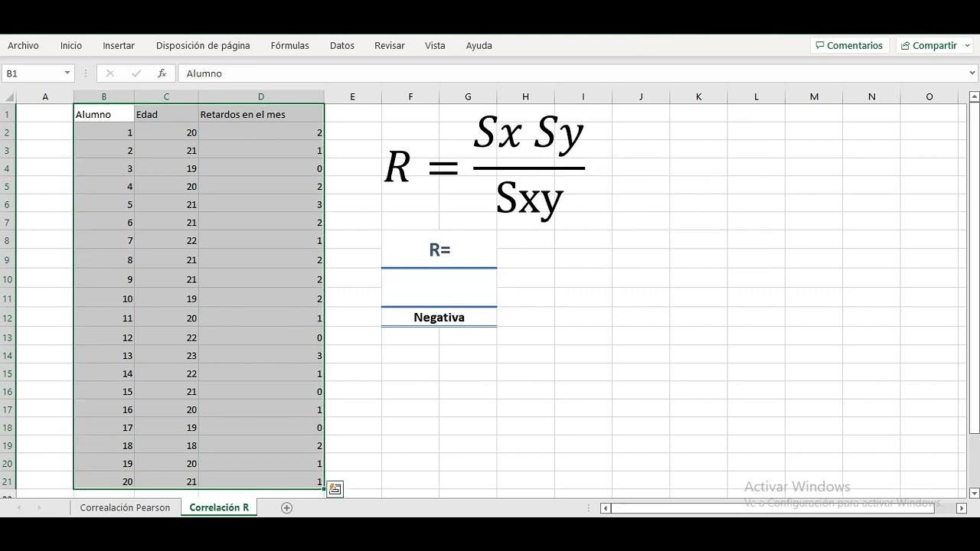Click the cancel formula X icon
Image resolution: width=980 pixels, height=551 pixels.
[x=109, y=73]
